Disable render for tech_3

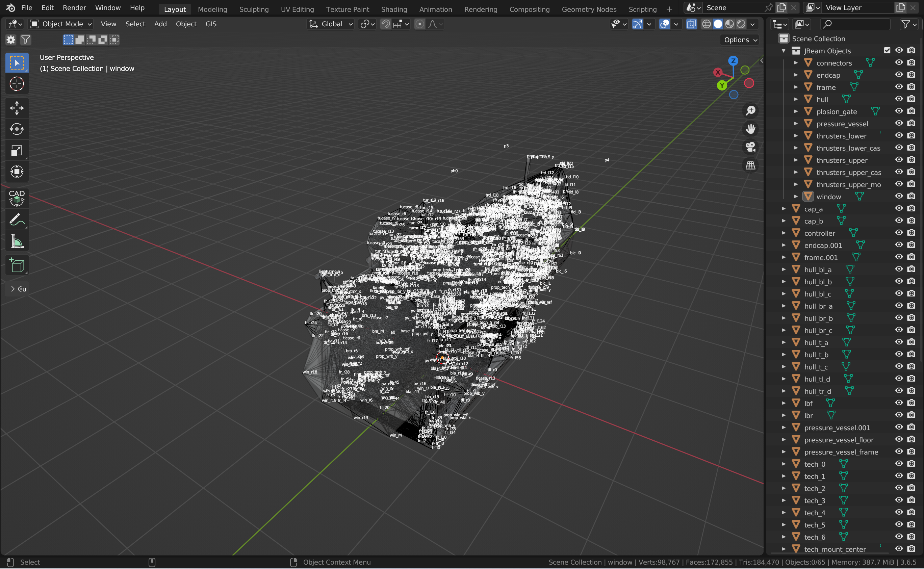point(911,500)
